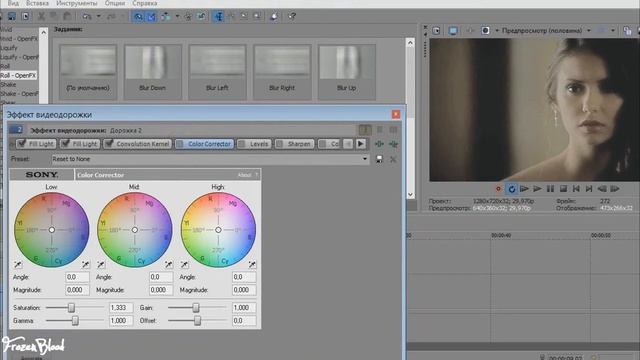Click the Pause button in preview

(550, 189)
